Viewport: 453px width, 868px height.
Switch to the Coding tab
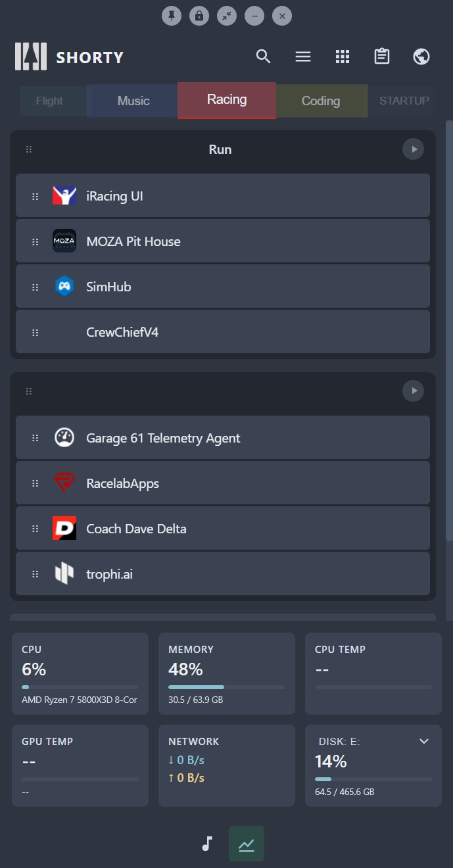(321, 101)
